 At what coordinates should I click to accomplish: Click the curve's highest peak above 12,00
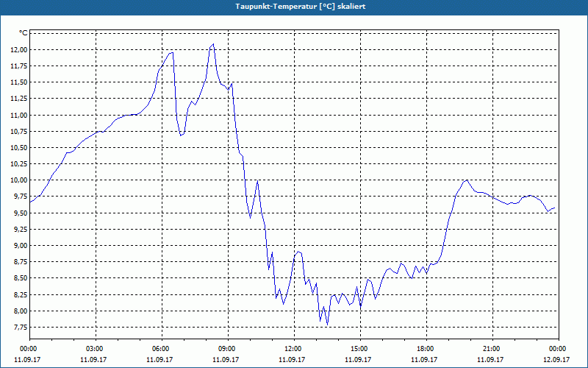(213, 44)
